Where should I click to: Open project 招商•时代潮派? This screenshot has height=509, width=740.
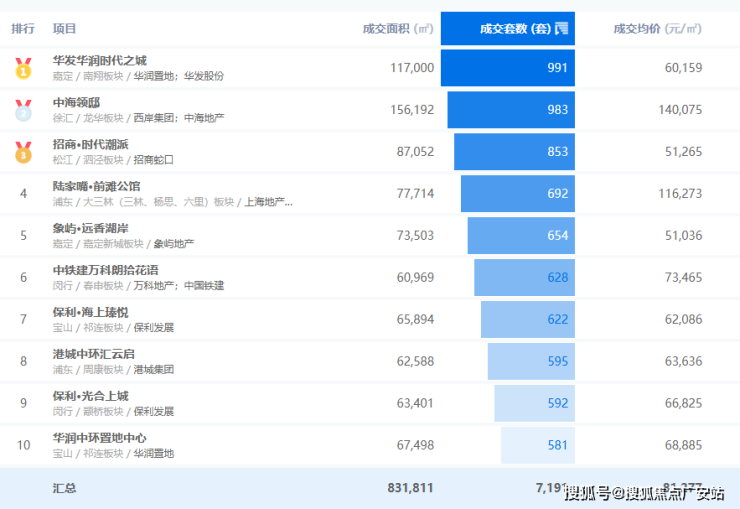pyautogui.click(x=91, y=144)
